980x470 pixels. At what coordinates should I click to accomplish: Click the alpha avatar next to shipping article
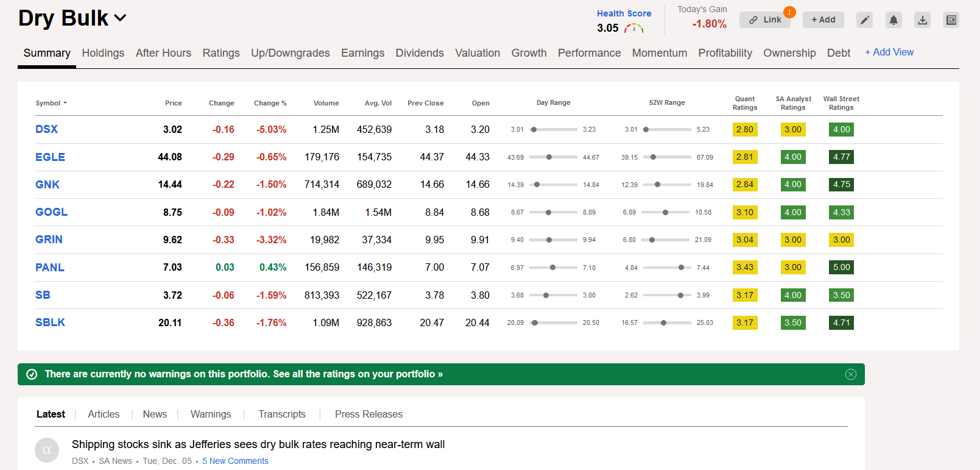tap(47, 450)
